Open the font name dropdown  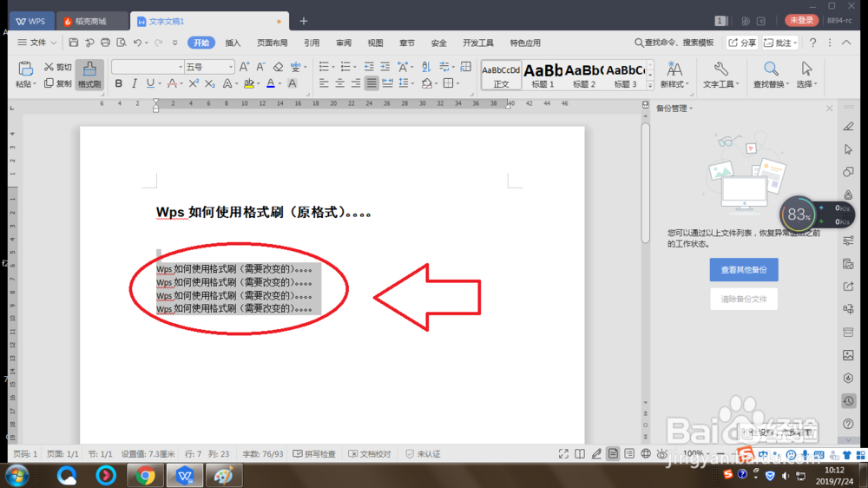click(181, 67)
